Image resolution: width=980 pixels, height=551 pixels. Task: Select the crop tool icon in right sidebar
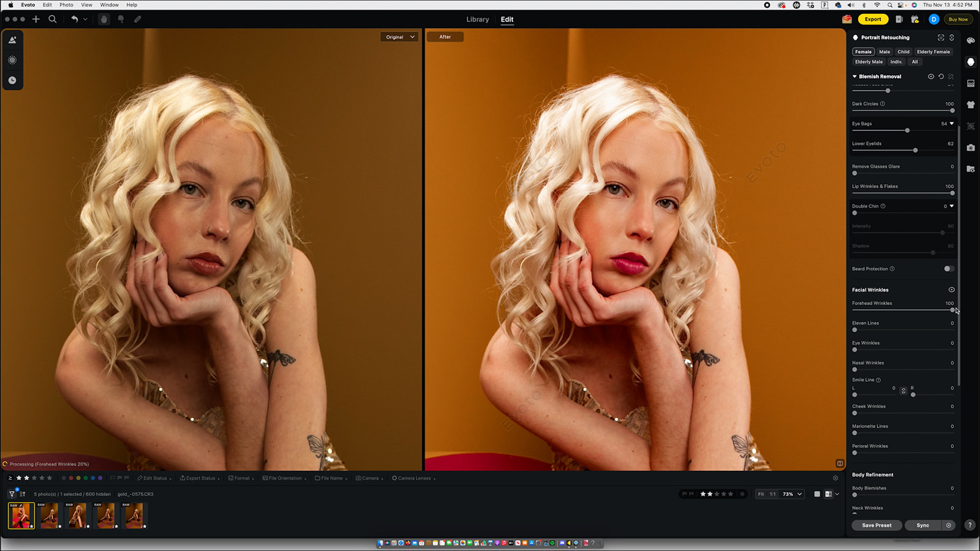pos(971,126)
